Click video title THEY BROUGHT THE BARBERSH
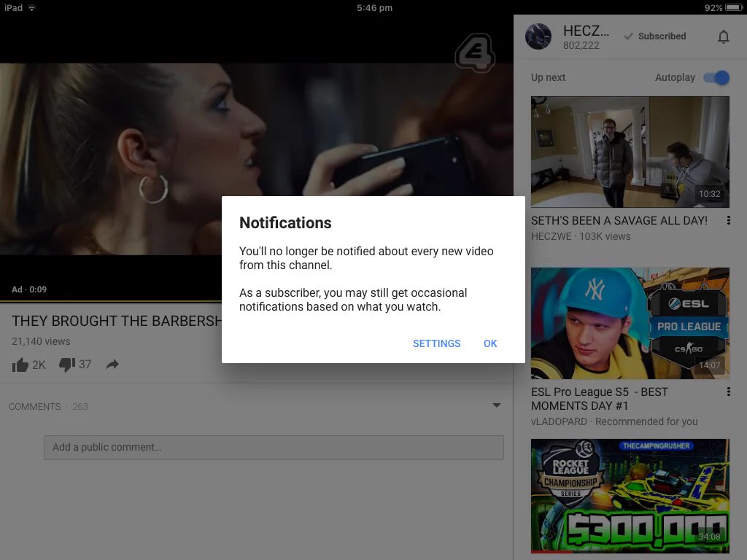The height and width of the screenshot is (560, 747). 117,321
